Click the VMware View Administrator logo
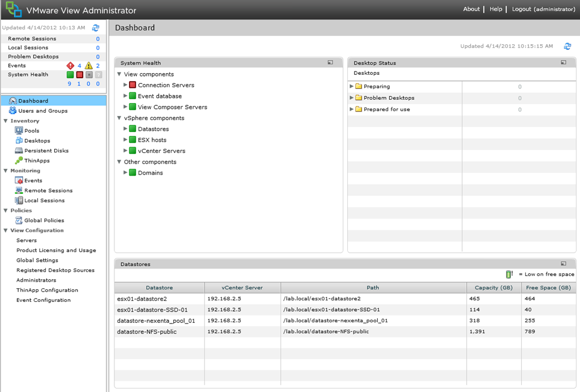The image size is (580, 392). coord(14,9)
